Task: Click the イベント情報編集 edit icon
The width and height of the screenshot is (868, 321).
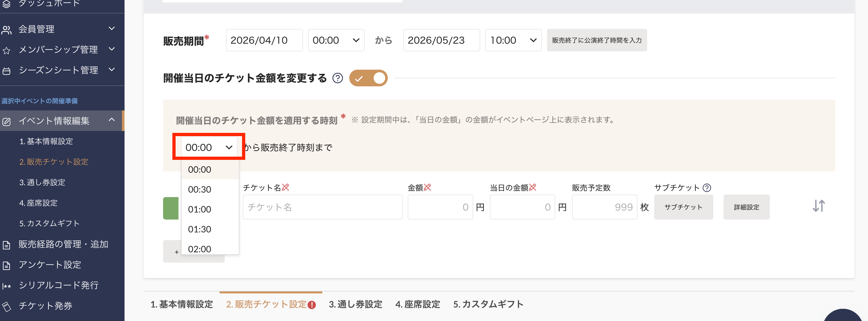Action: coord(6,122)
